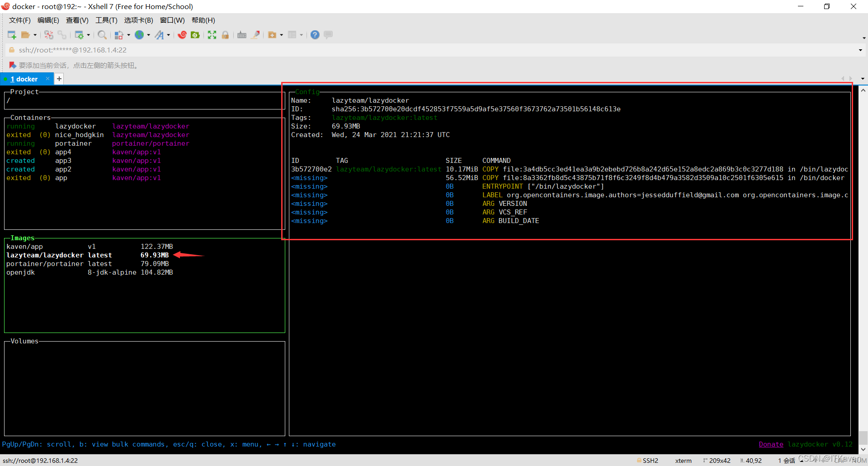868x466 pixels.
Task: Click the terminal scrollbar down arrow
Action: [x=863, y=449]
